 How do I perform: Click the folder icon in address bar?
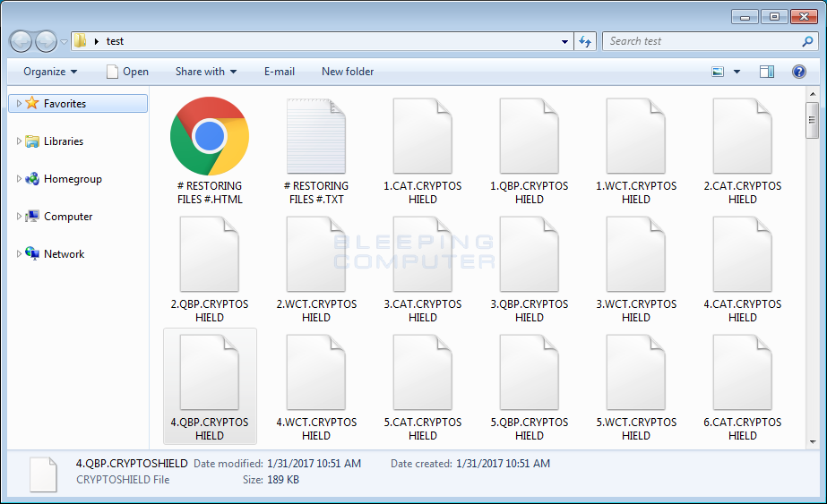point(80,40)
